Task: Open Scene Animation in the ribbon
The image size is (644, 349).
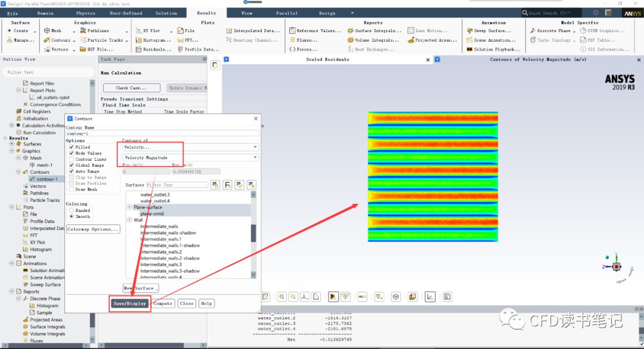Action: [x=491, y=40]
